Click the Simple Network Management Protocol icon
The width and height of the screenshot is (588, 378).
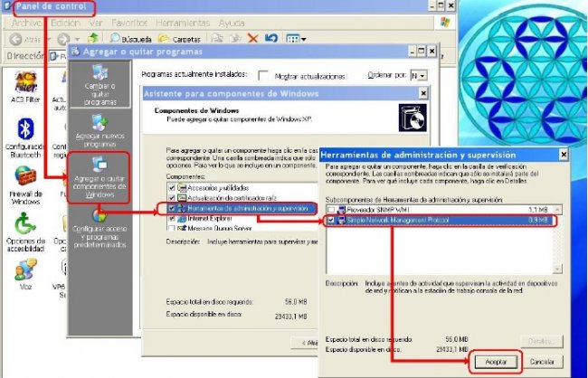341,220
